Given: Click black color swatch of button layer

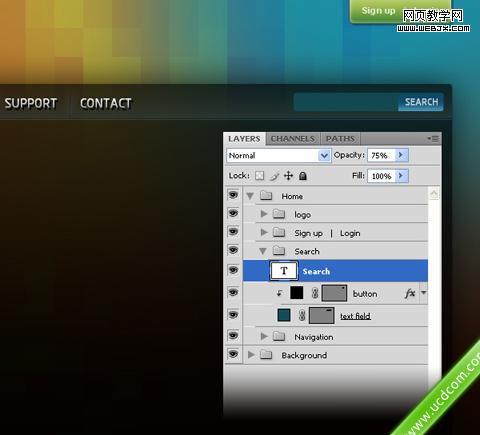Looking at the screenshot, I should pyautogui.click(x=297, y=293).
